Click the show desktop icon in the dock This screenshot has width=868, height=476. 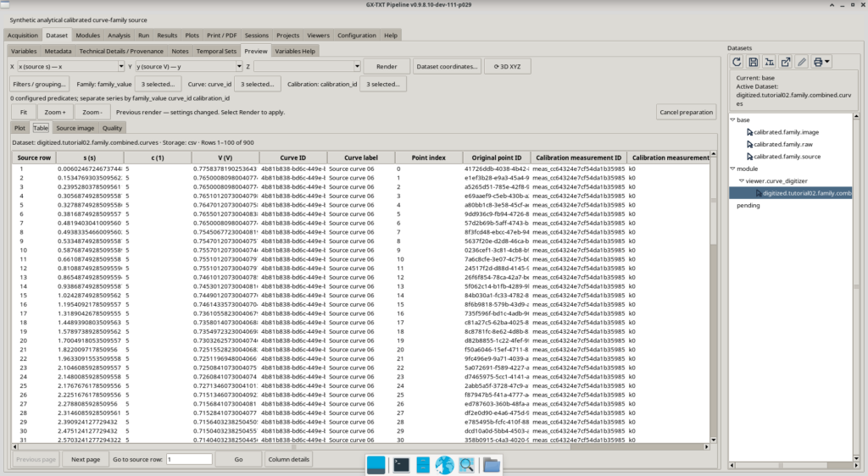tap(376, 465)
